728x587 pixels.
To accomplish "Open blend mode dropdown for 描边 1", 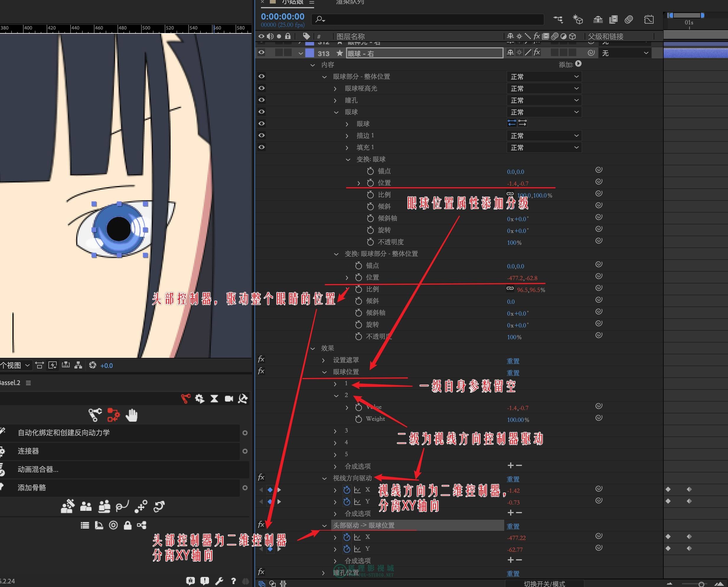I will [544, 136].
